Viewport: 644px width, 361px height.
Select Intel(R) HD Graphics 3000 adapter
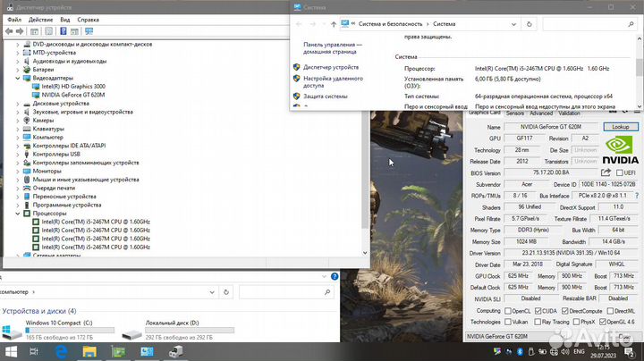tap(73, 87)
